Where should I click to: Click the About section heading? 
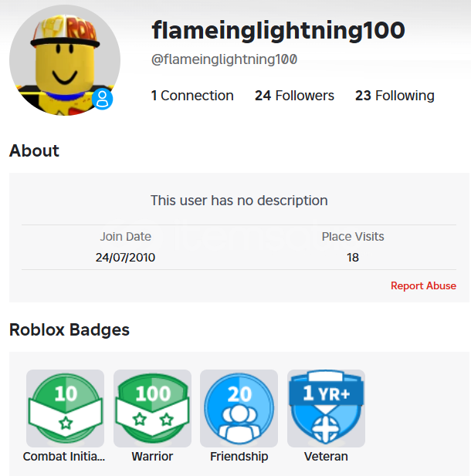click(x=34, y=150)
